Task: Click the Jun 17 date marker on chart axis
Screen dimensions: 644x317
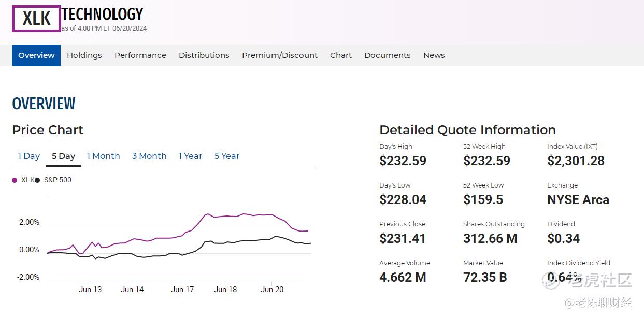Action: point(182,290)
